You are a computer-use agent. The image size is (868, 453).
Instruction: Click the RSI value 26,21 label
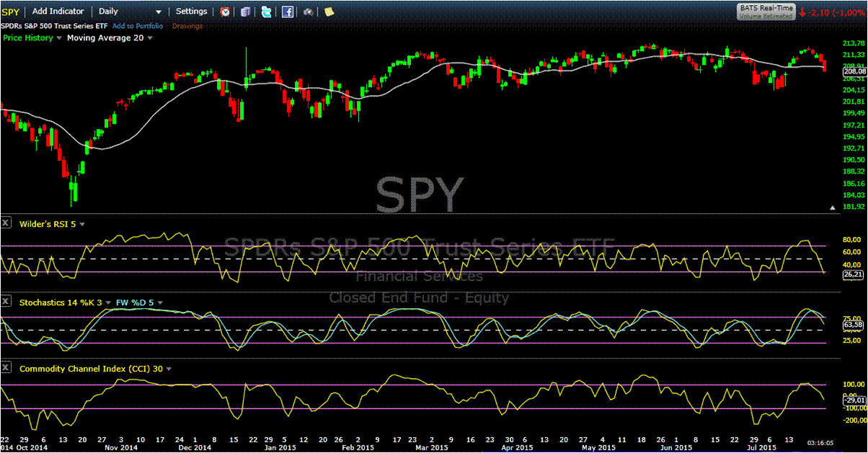[x=854, y=274]
